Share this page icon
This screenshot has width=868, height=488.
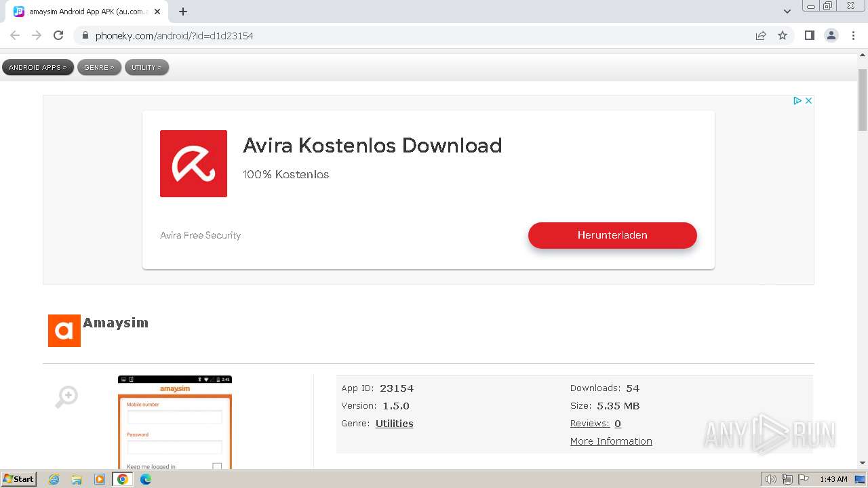761,35
